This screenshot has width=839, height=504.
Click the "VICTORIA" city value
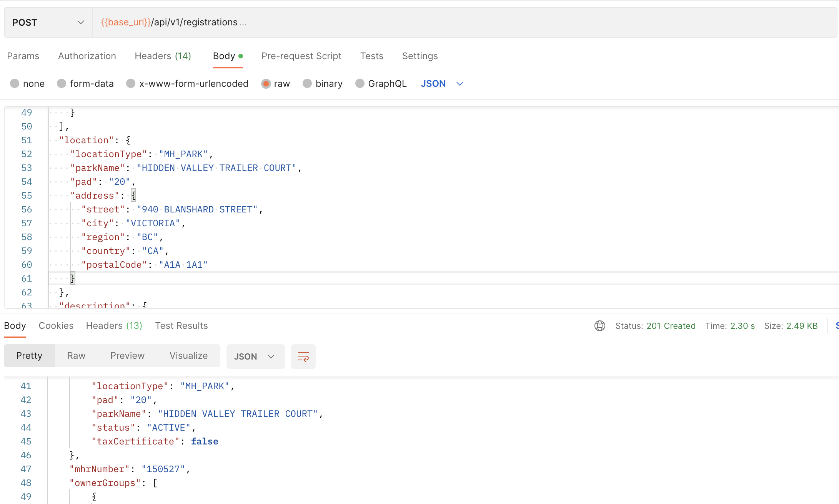pos(153,223)
